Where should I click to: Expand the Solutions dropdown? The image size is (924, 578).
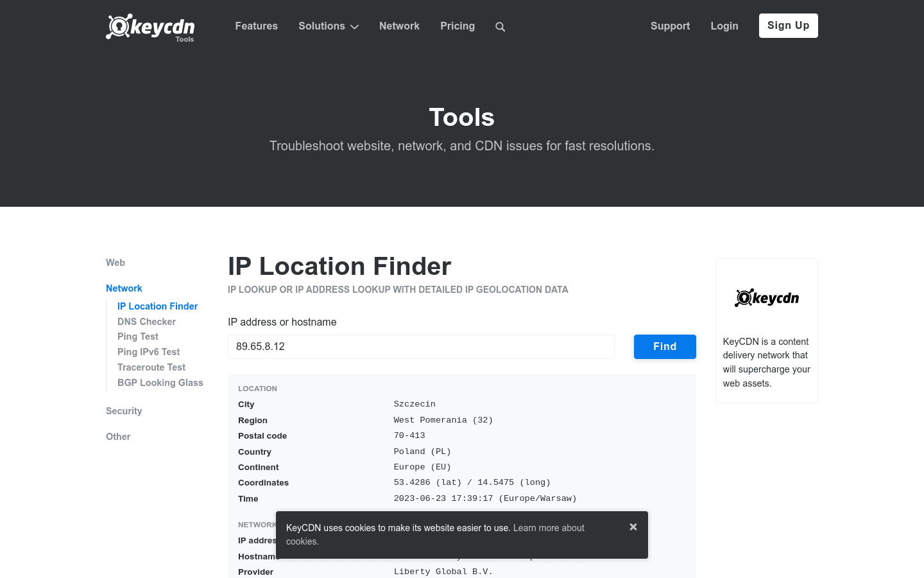click(x=328, y=26)
